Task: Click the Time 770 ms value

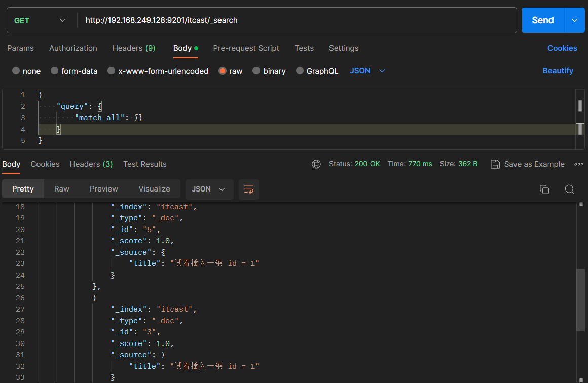Action: [410, 164]
